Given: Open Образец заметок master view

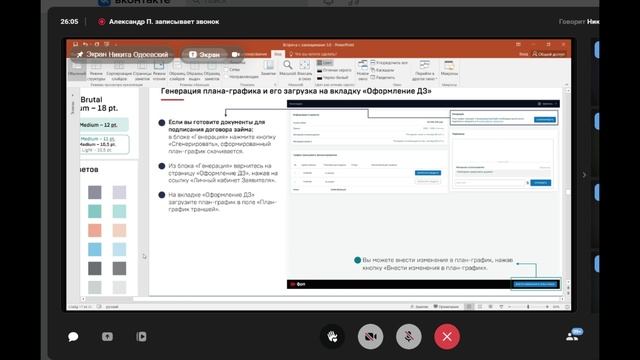Looking at the screenshot, I should [212, 71].
